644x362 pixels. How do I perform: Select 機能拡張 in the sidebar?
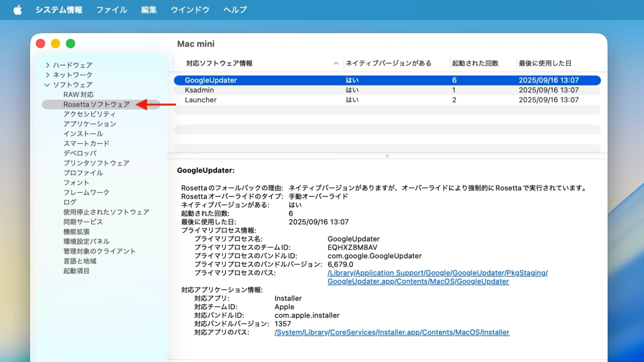[x=76, y=232]
